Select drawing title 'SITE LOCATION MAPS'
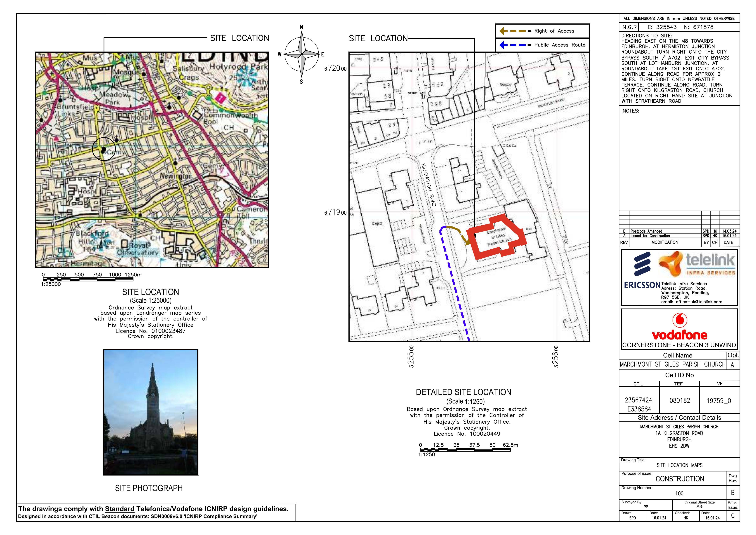The height and width of the screenshot is (535, 756). pyautogui.click(x=679, y=465)
